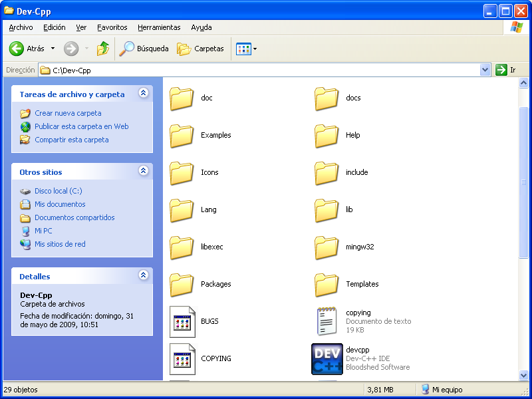This screenshot has height=399, width=532.
Task: Select the mingw32 folder icon
Action: click(327, 247)
